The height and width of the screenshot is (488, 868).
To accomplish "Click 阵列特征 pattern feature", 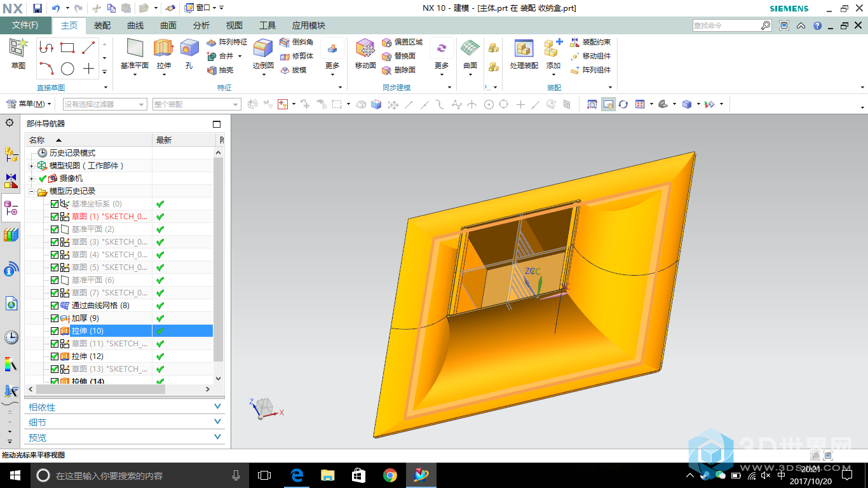I will click(x=227, y=42).
